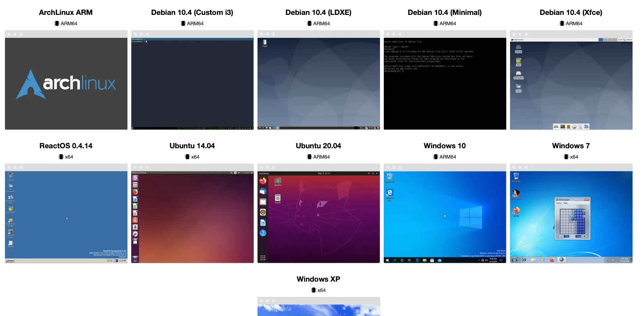Click the Ubuntu 14.04 title
644x316 pixels.
coord(192,146)
